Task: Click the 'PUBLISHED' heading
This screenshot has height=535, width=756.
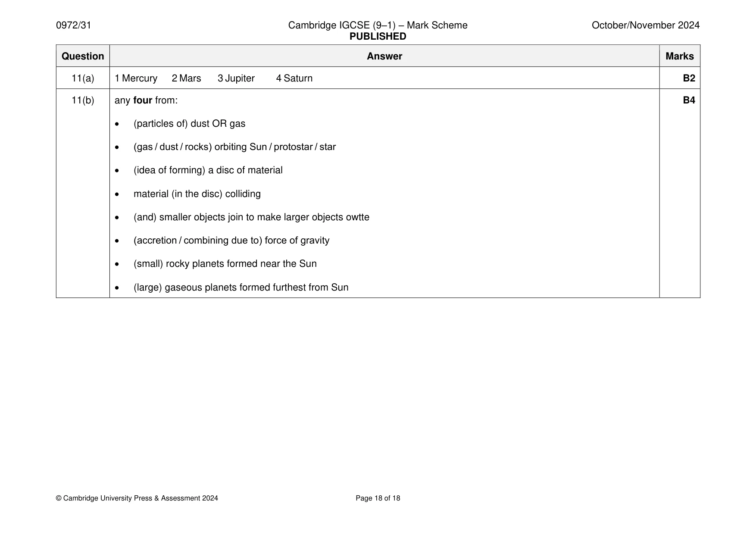Action: [378, 36]
